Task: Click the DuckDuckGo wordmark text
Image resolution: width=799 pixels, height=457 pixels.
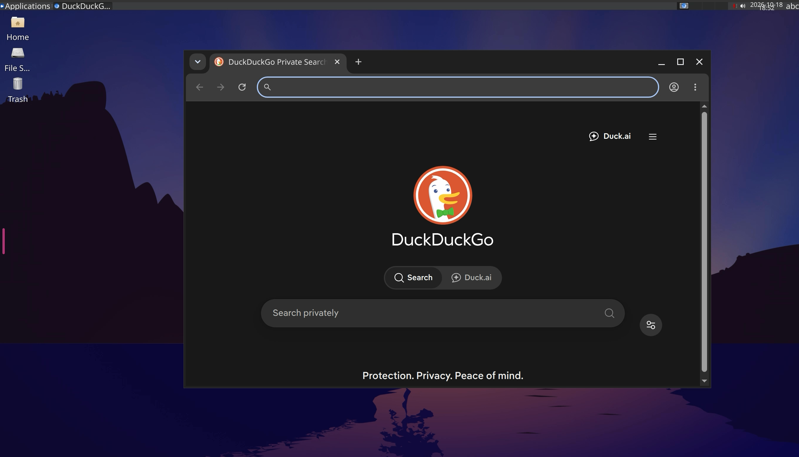Action: (x=442, y=240)
